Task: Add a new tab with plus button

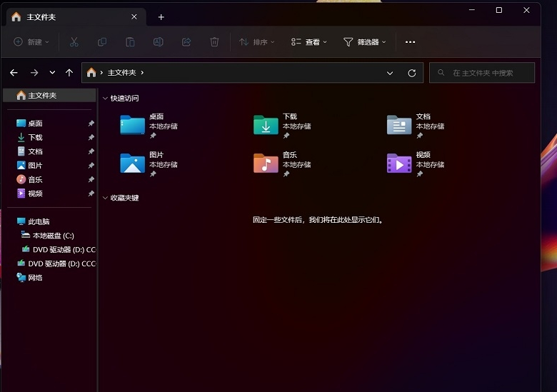Action: tap(161, 17)
